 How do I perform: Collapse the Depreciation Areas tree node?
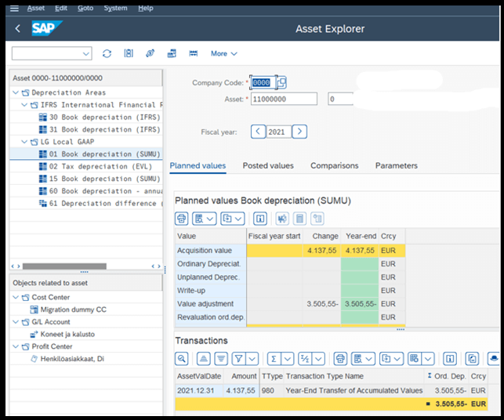(x=16, y=92)
